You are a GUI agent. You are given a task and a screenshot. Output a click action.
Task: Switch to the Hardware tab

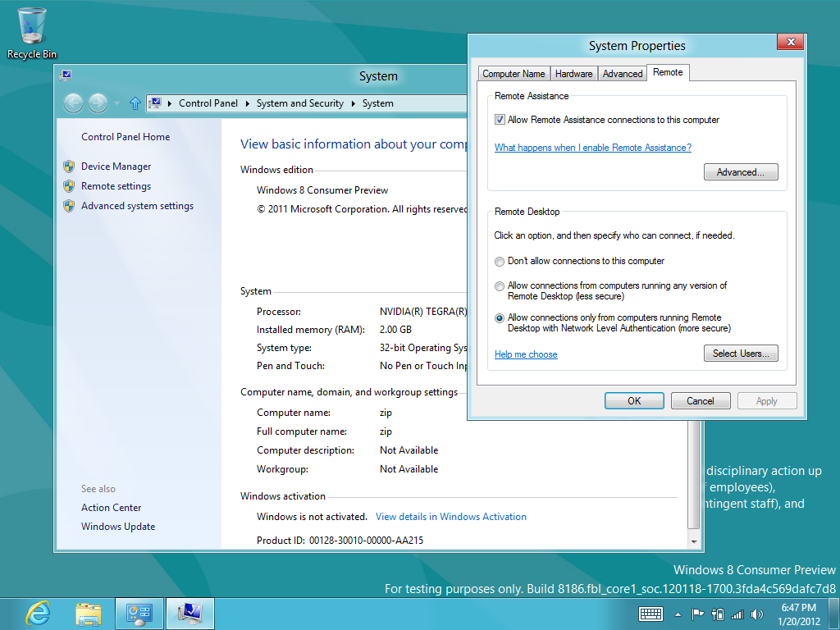coord(573,74)
